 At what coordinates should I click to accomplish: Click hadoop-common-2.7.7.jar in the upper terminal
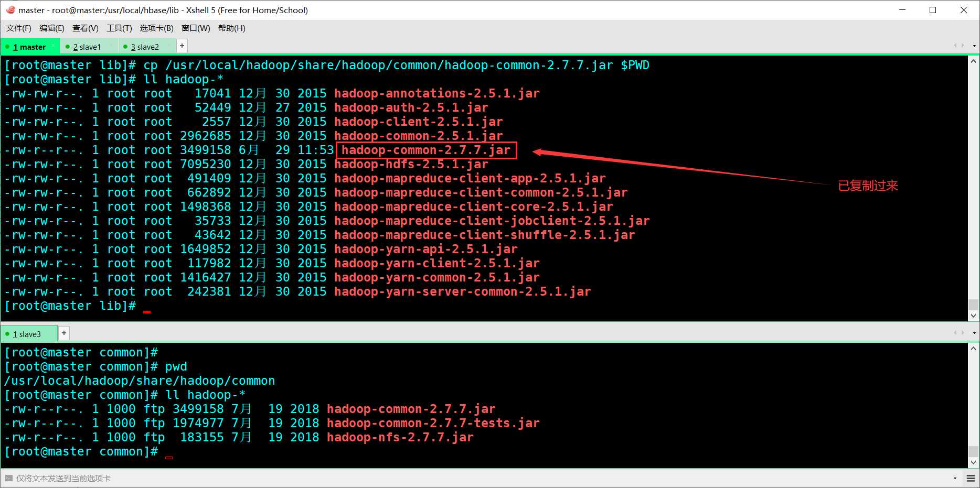click(x=426, y=150)
